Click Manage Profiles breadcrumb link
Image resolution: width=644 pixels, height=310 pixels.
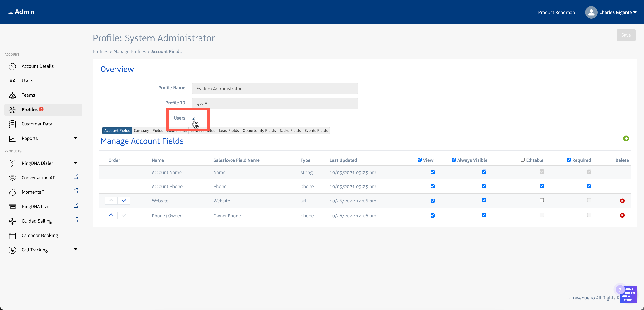point(129,52)
